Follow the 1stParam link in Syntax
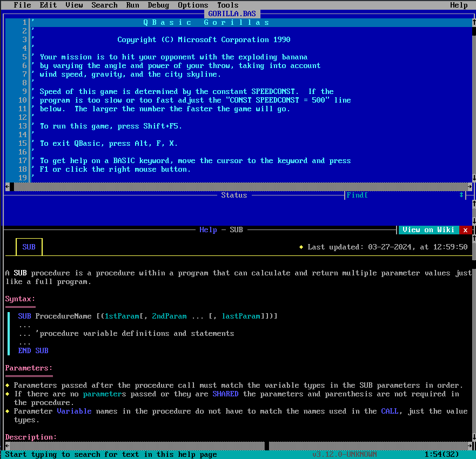Viewport: 476px width, 459px height. [x=122, y=316]
